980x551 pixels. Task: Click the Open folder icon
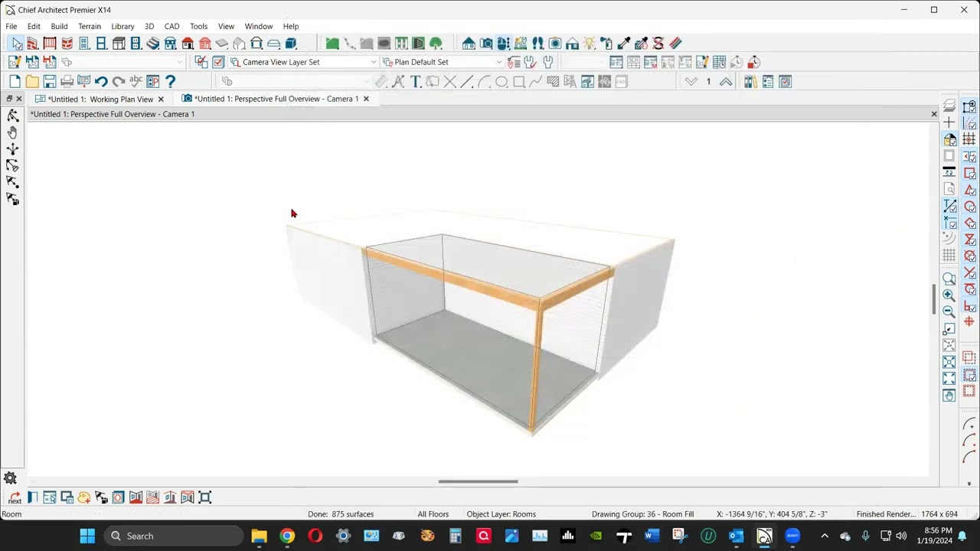point(31,82)
